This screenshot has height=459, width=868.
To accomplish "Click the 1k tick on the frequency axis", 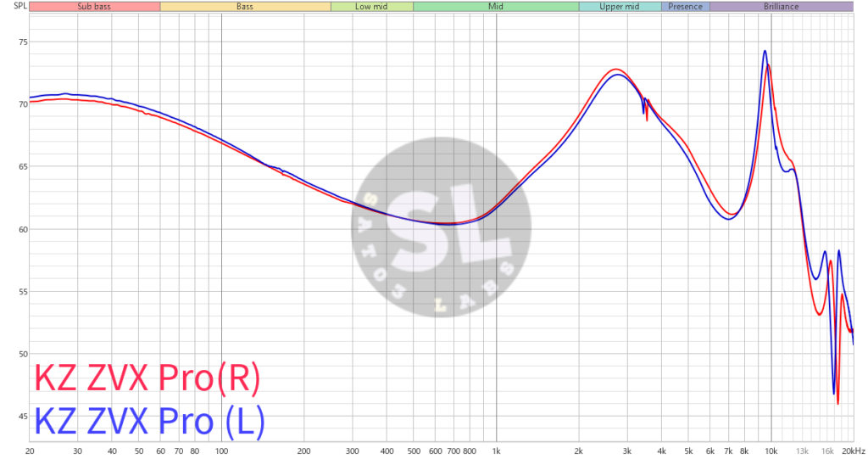I will pyautogui.click(x=497, y=451).
